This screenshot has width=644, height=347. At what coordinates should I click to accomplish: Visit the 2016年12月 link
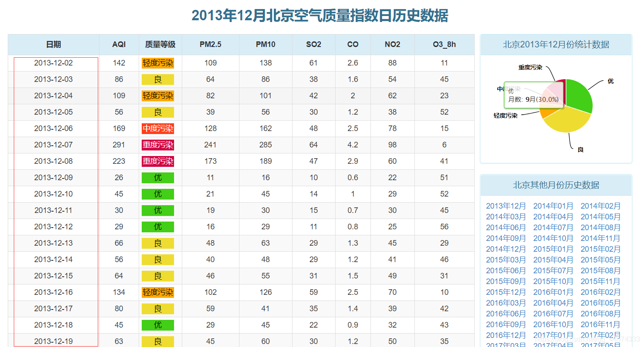click(x=506, y=335)
